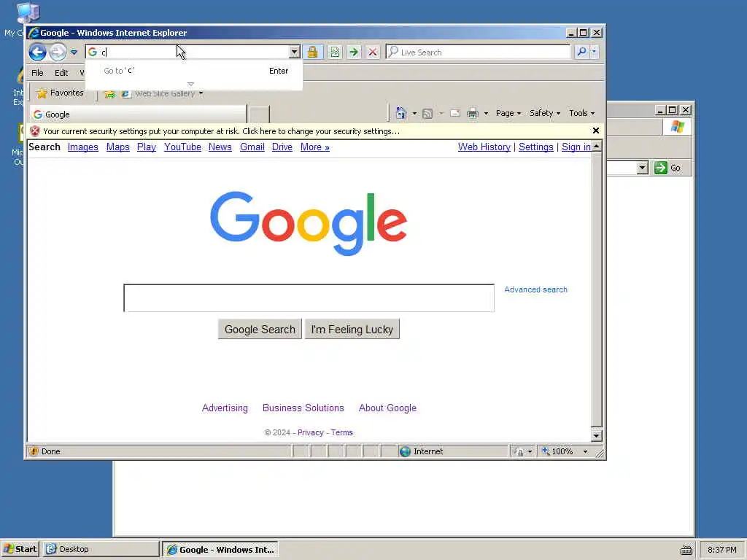Open search provider options dropdown
747x560 pixels.
coord(594,52)
